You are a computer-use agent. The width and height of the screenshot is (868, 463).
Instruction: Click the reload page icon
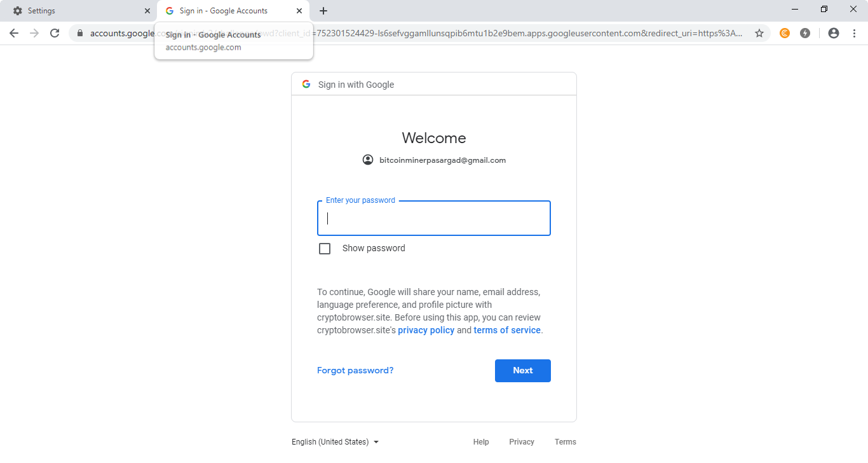[x=55, y=33]
